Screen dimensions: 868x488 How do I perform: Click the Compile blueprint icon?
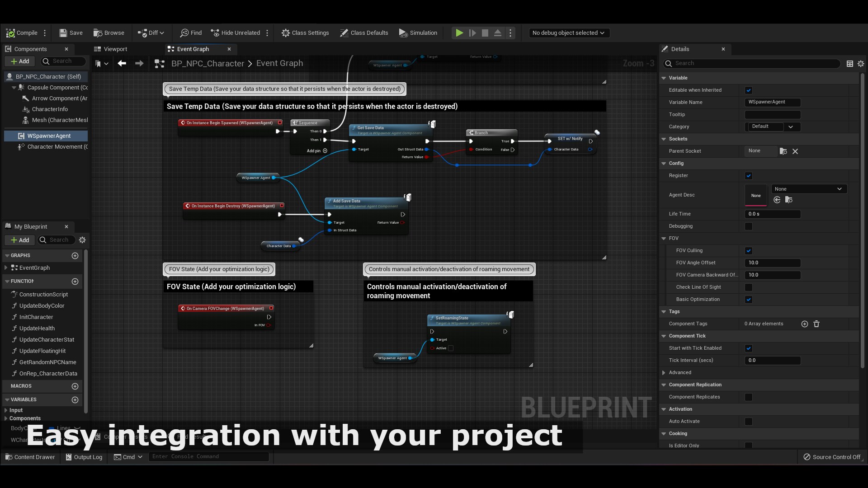coord(10,33)
